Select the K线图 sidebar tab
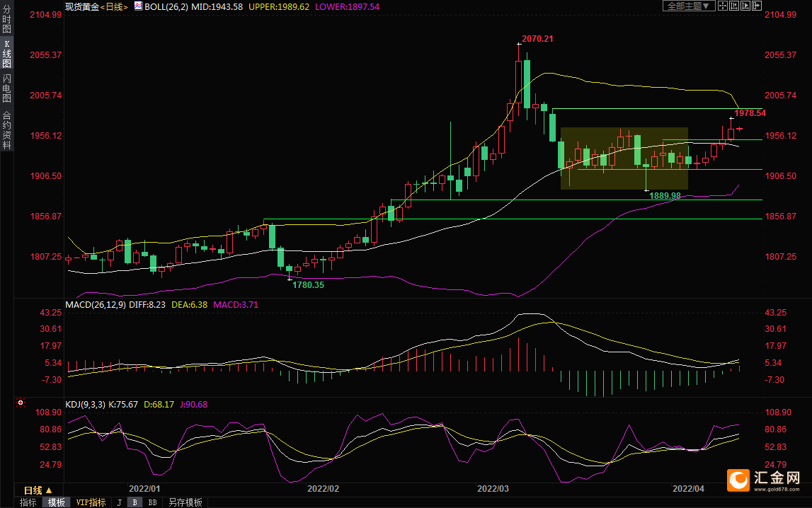The image size is (812, 508). pos(7,53)
